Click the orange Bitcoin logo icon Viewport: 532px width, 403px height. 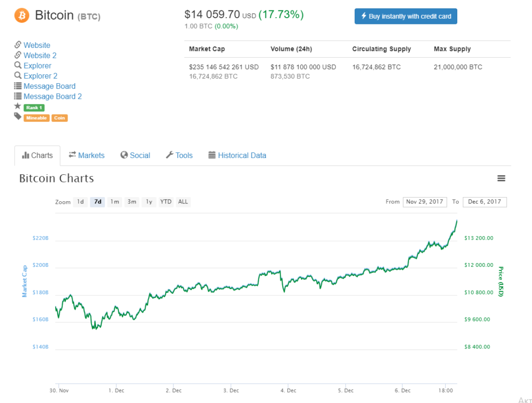[22, 16]
